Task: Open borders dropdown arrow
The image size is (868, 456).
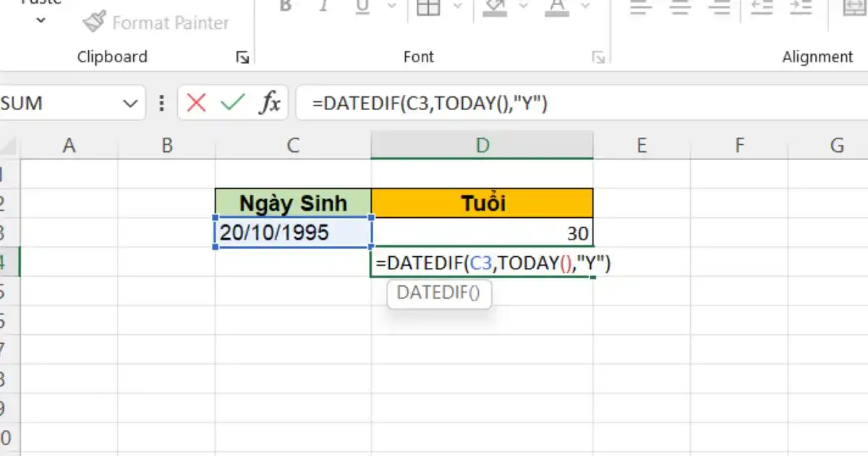Action: (457, 7)
